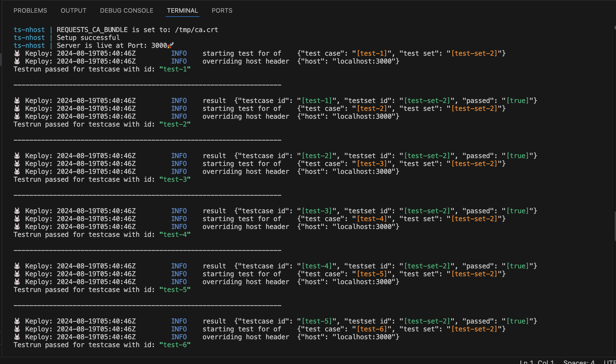Screen dimensions: 616x364
Task: Open the PORTS tab
Action: 222,10
